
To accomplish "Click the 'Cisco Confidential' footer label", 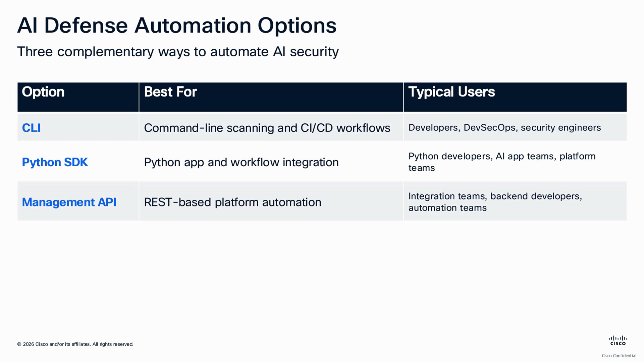I will pyautogui.click(x=619, y=356).
